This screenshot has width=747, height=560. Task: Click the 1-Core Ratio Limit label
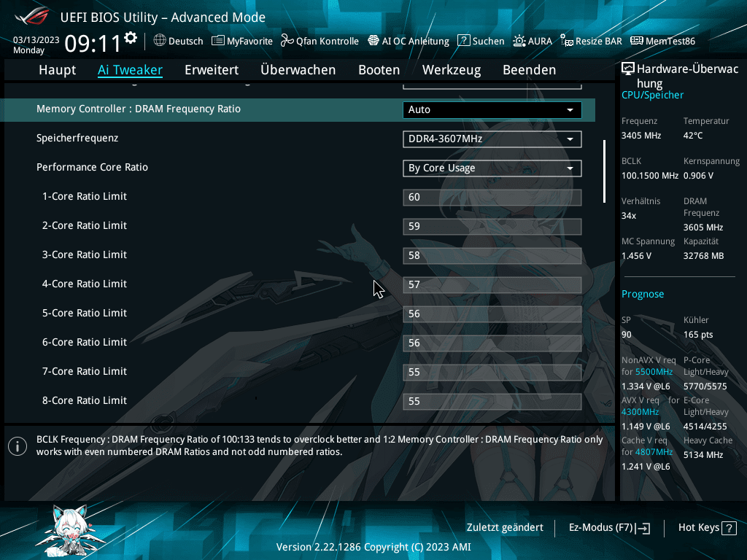(x=85, y=196)
